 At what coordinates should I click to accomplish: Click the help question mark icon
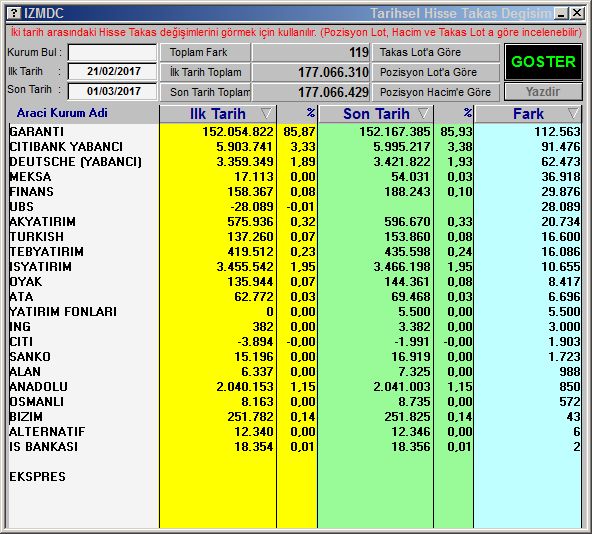click(14, 13)
